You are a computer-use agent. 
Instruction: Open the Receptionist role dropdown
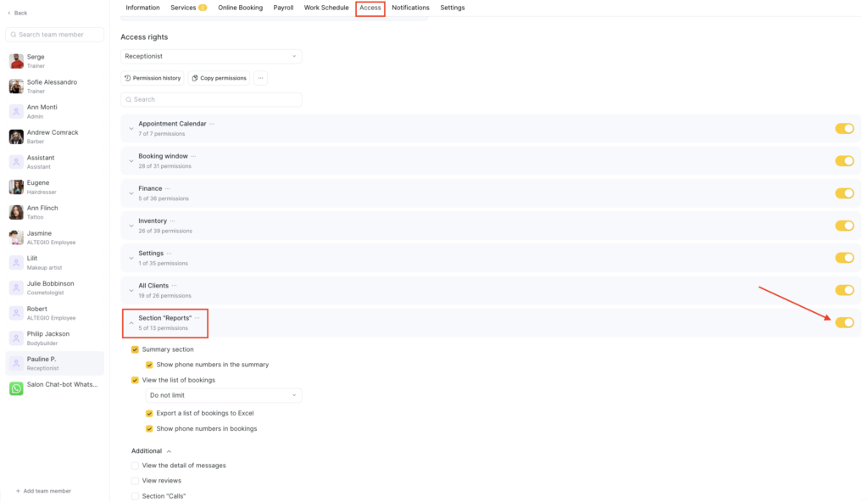[211, 56]
